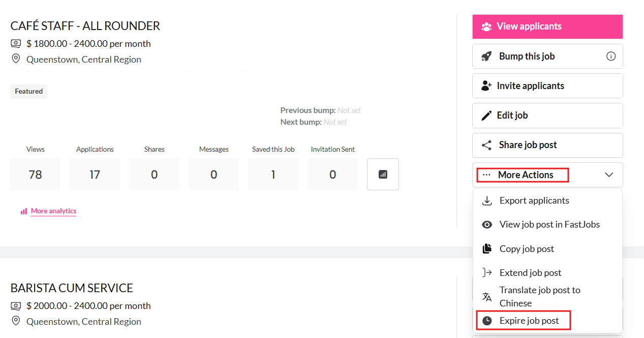The height and width of the screenshot is (338, 644).
Task: Select Extend job post menu entry
Action: click(x=530, y=273)
